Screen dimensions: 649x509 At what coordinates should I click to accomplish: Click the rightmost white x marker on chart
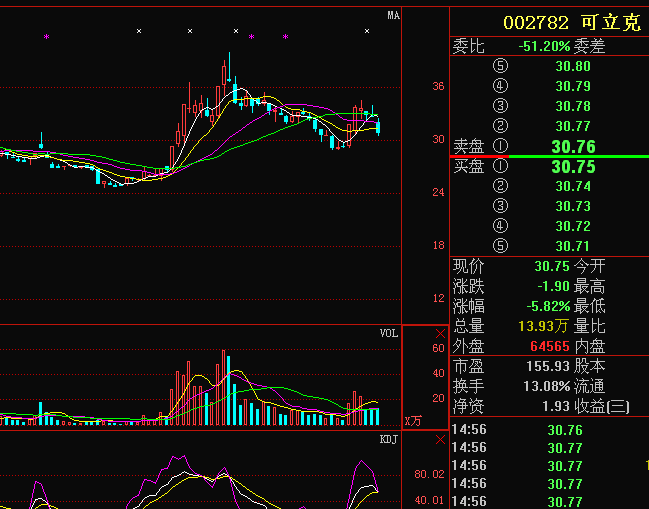tap(367, 32)
